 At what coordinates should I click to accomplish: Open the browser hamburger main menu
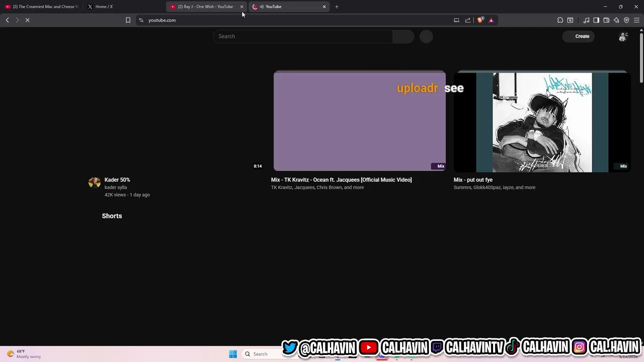(636, 20)
